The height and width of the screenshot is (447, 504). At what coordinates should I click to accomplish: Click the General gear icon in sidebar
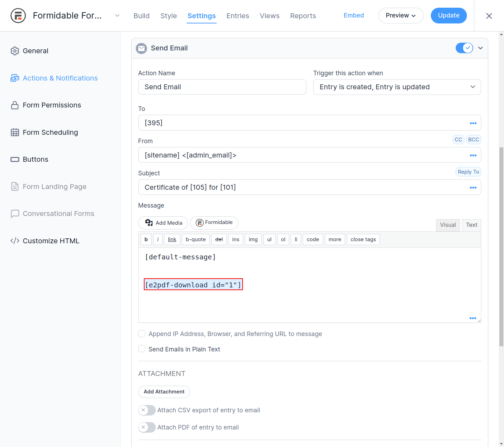(15, 51)
